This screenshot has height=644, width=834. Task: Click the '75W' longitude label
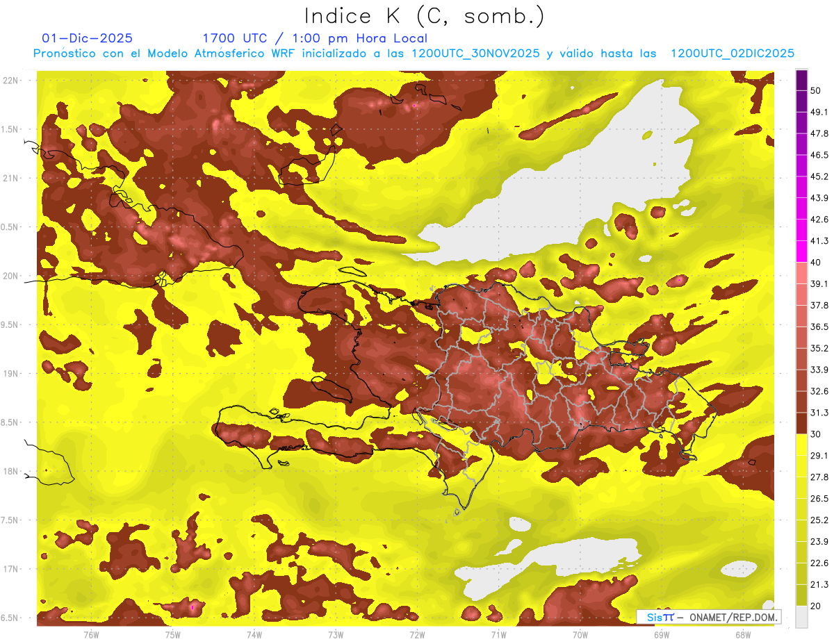(x=173, y=634)
